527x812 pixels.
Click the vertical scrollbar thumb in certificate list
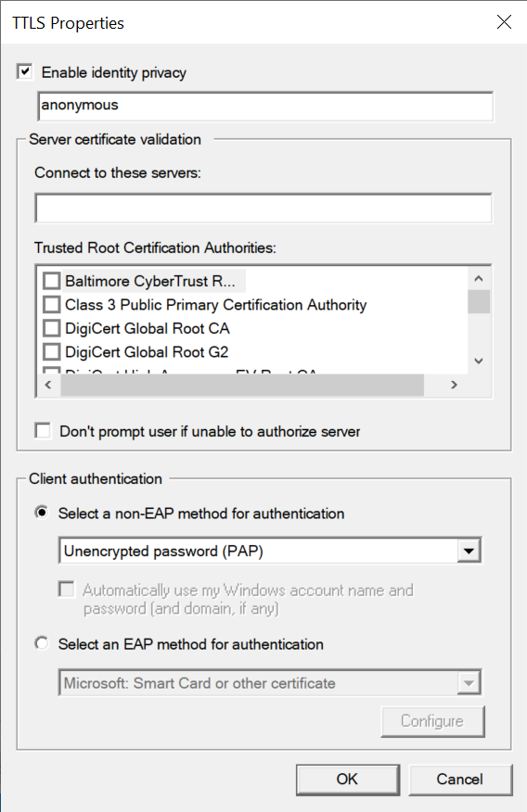(479, 302)
